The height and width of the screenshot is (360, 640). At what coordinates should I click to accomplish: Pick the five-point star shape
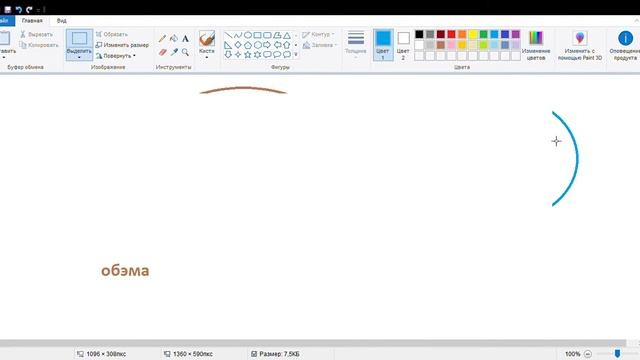pos(248,54)
